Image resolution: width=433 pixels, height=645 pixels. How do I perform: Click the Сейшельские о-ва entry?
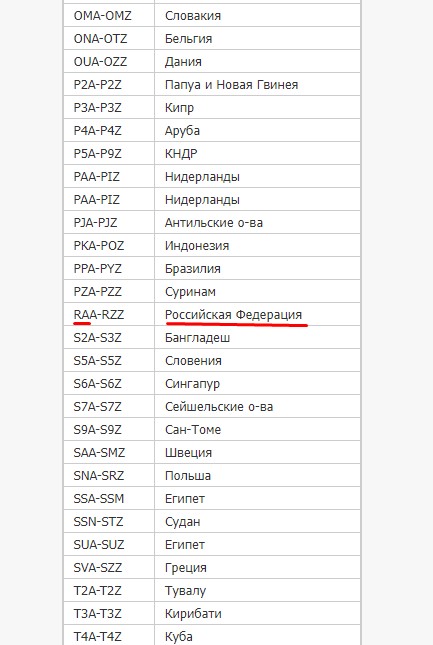coord(219,407)
